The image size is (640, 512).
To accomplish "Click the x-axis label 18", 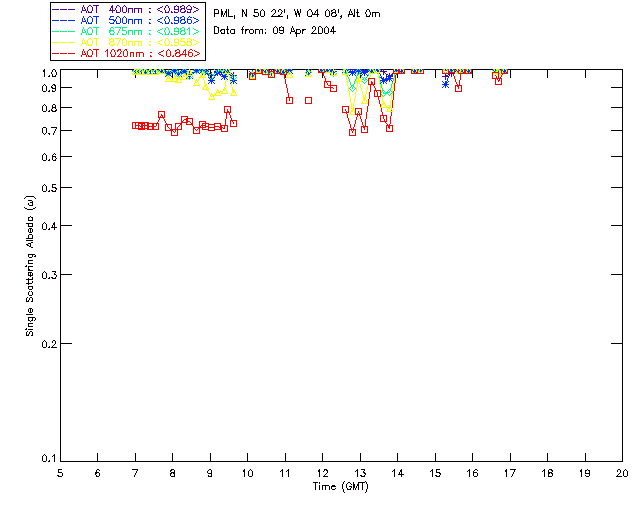I will pyautogui.click(x=547, y=473).
